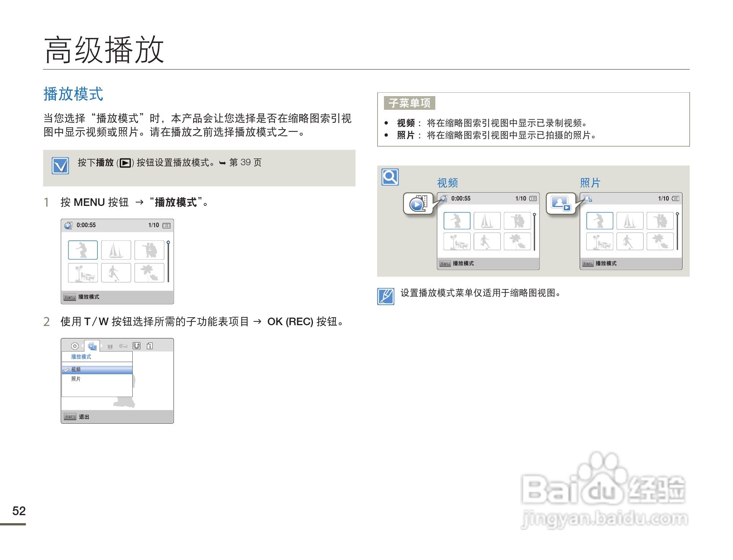Click battery icon in 视频 preview
The height and width of the screenshot is (560, 733).
533,199
